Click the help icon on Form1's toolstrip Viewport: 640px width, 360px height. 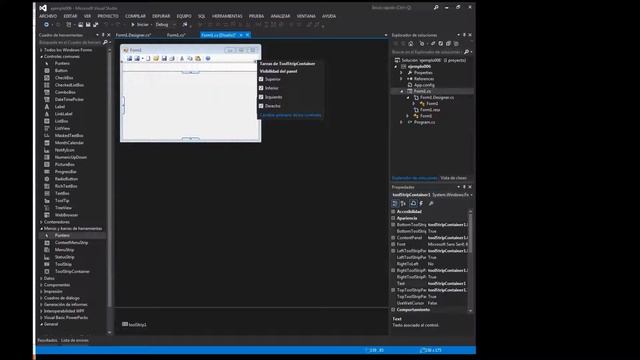208,59
